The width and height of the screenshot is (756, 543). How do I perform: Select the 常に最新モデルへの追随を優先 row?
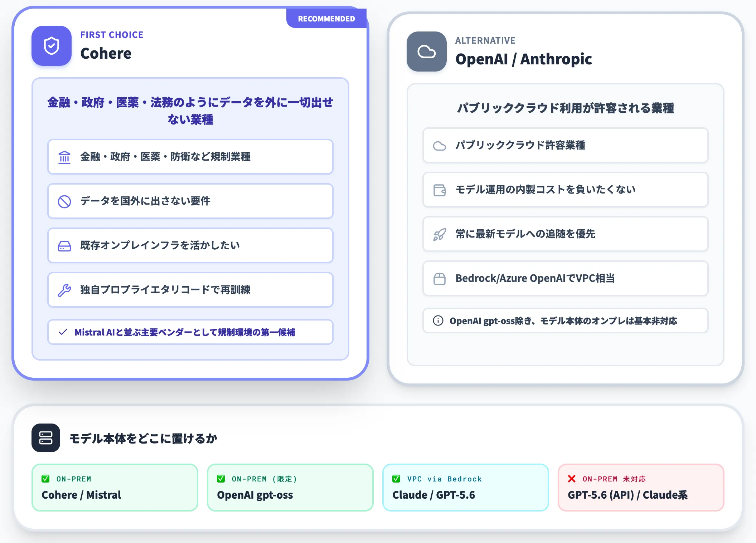coord(566,234)
